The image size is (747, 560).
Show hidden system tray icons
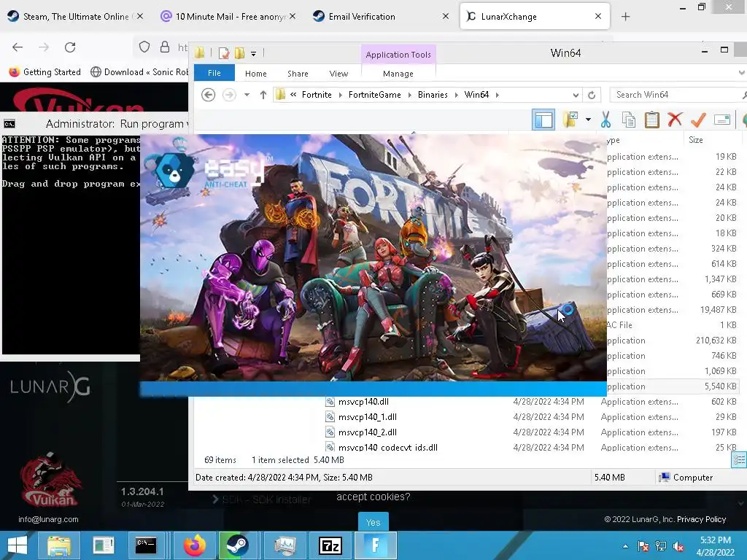pyautogui.click(x=625, y=546)
